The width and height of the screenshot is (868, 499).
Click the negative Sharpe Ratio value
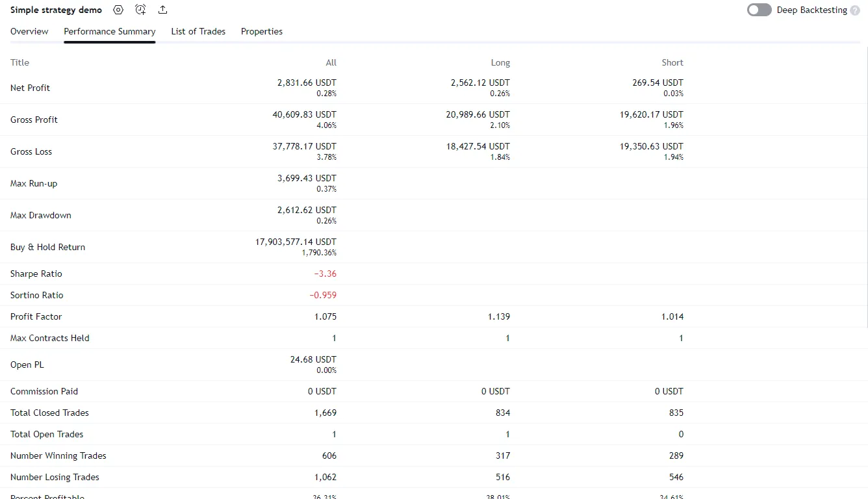[x=325, y=274]
